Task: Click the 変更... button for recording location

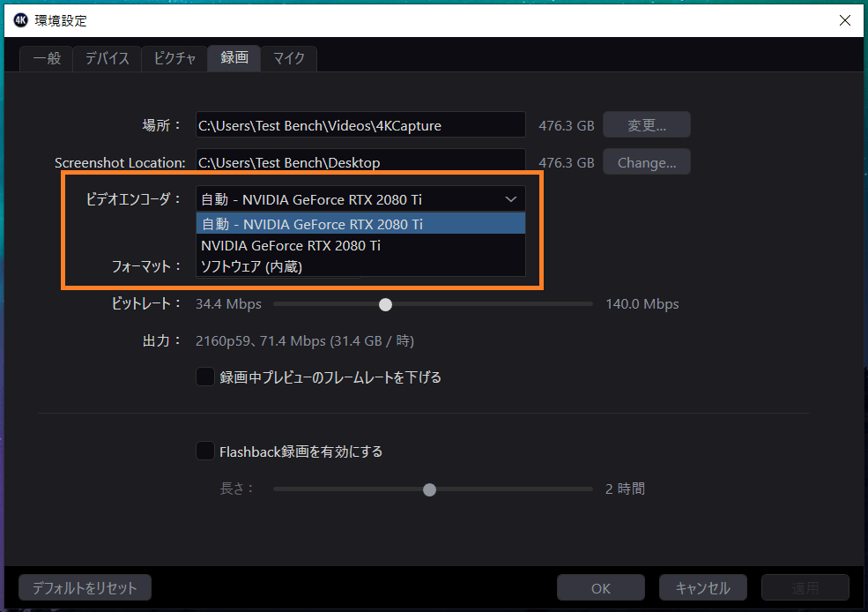Action: tap(647, 125)
